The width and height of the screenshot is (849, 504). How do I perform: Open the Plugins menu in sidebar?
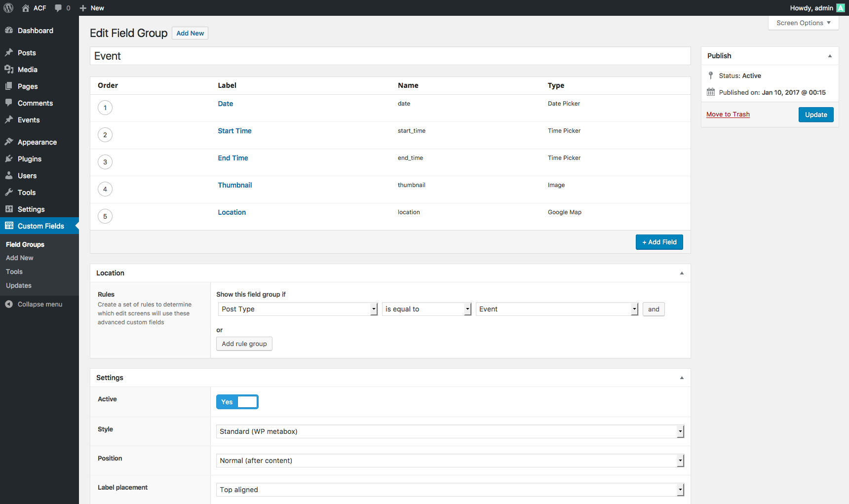30,159
